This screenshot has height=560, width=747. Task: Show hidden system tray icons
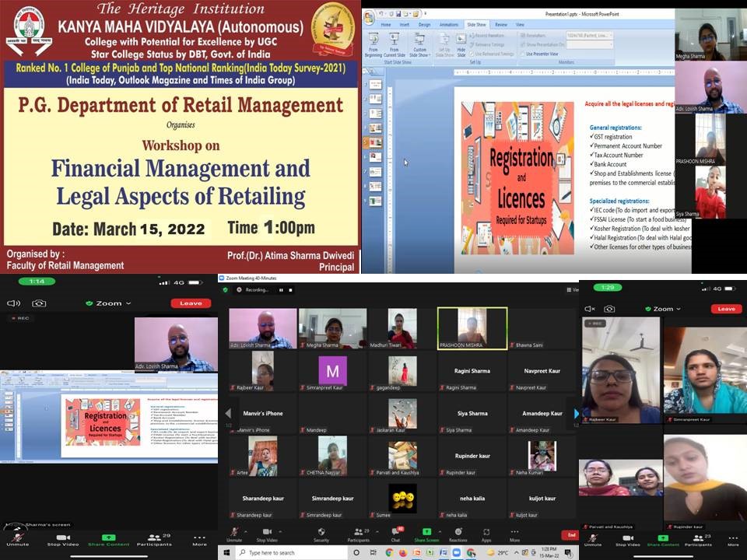(517, 552)
